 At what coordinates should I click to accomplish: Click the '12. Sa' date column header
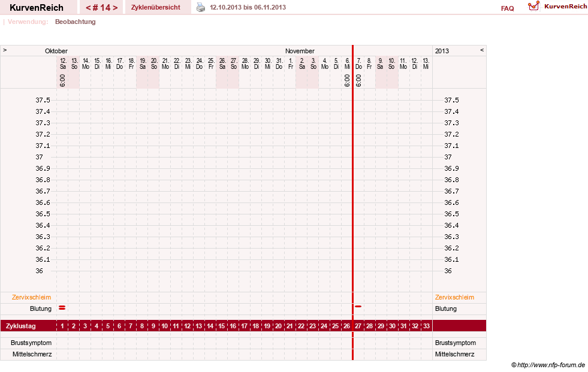(63, 63)
